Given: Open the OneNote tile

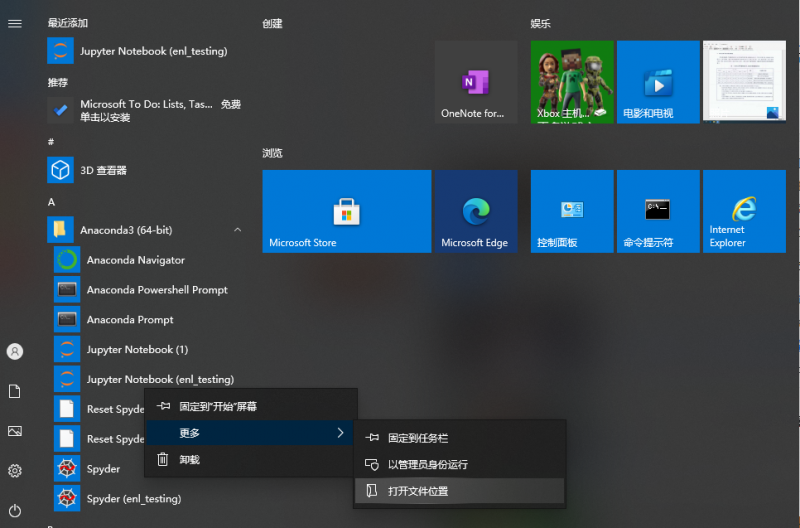Looking at the screenshot, I should 475,82.
